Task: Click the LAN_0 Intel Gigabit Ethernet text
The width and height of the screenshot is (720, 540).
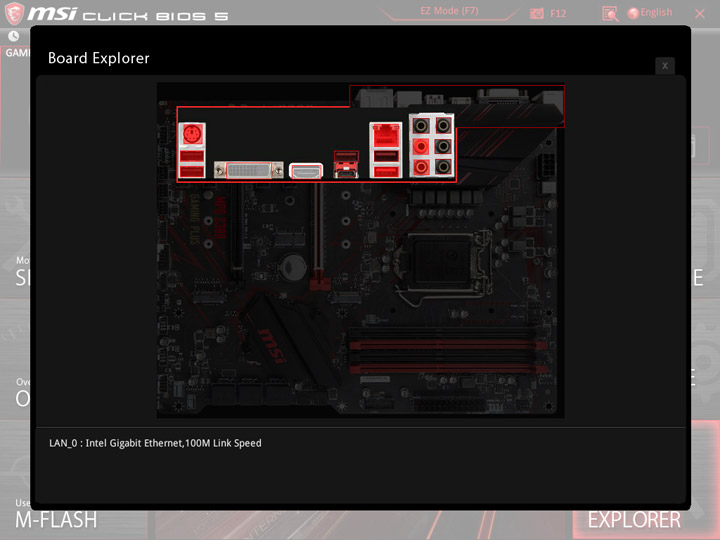Action: (x=155, y=443)
